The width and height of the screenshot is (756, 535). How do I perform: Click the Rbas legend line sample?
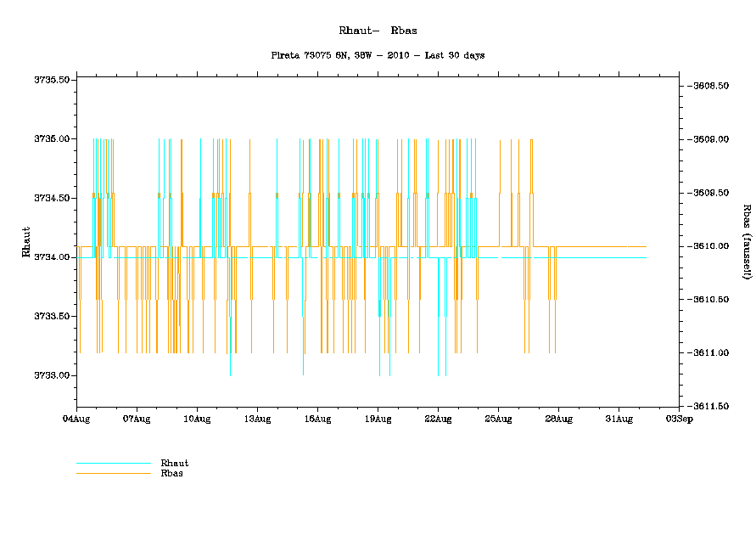coord(113,473)
